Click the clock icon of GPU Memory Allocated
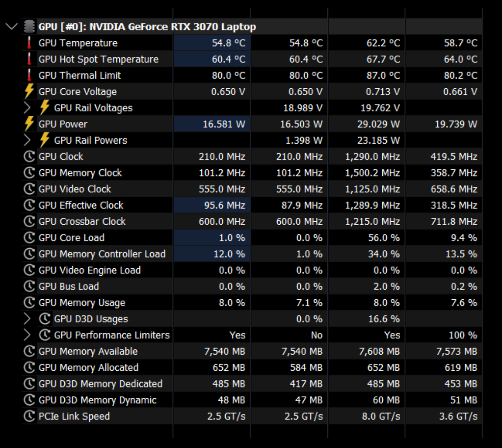The height and width of the screenshot is (448, 502). coord(29,367)
